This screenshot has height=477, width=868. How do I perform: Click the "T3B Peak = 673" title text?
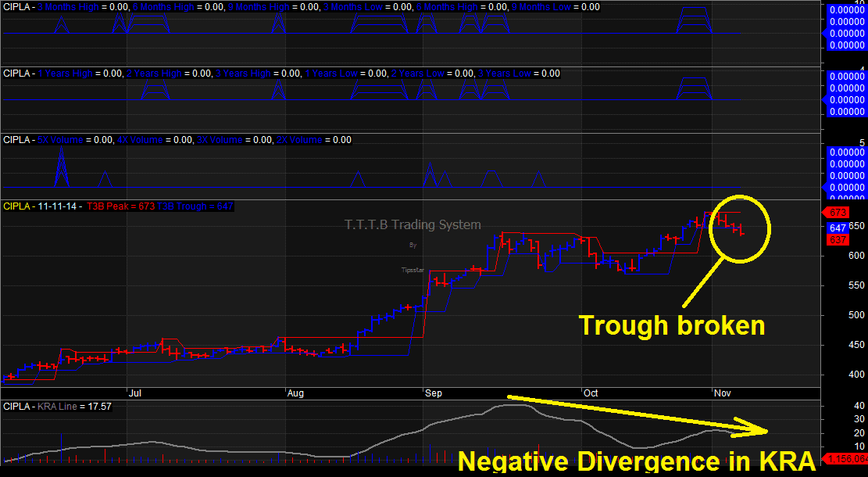120,206
